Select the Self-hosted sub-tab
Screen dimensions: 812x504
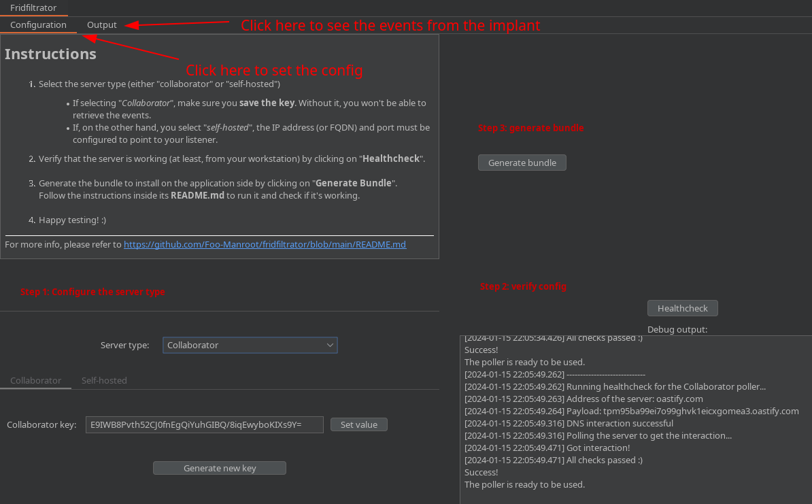tap(104, 380)
